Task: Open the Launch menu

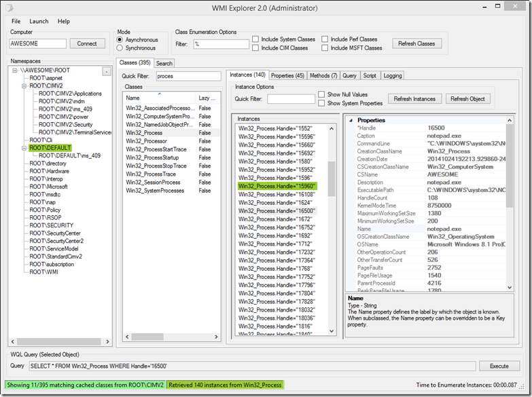Action: coord(39,21)
